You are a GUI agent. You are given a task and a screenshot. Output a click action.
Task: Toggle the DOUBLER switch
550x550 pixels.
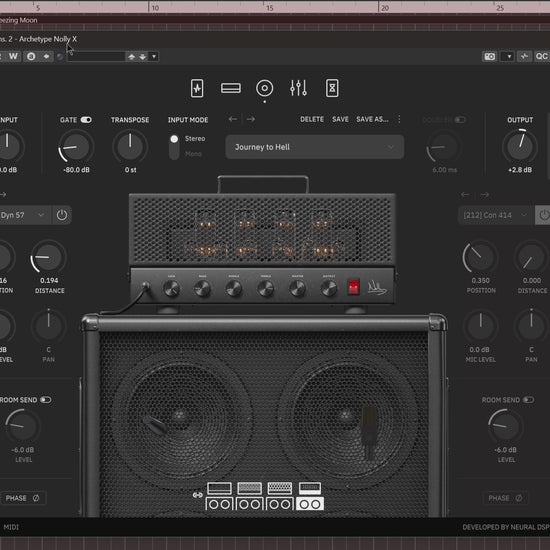coord(460,120)
